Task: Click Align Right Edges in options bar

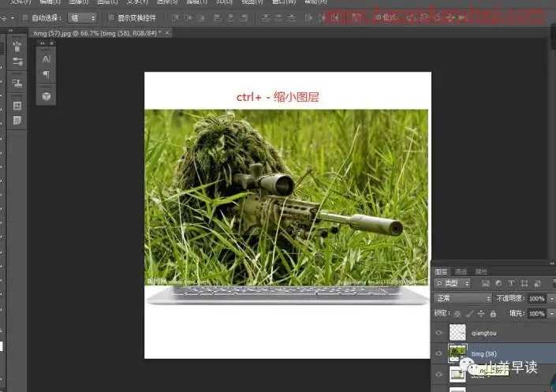Action: point(244,17)
